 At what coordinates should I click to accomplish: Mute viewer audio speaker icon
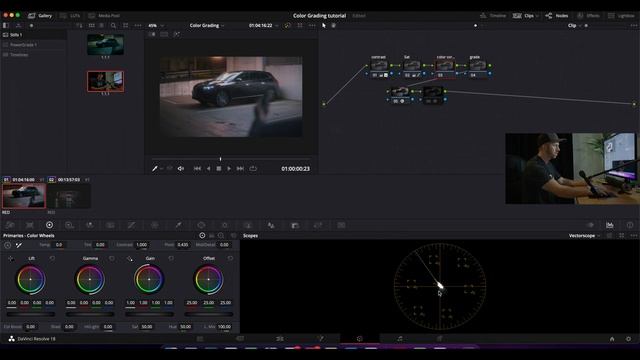pos(181,168)
